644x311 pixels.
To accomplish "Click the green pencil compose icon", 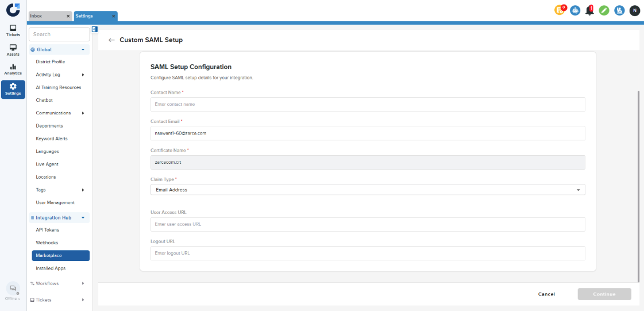I will pos(604,10).
